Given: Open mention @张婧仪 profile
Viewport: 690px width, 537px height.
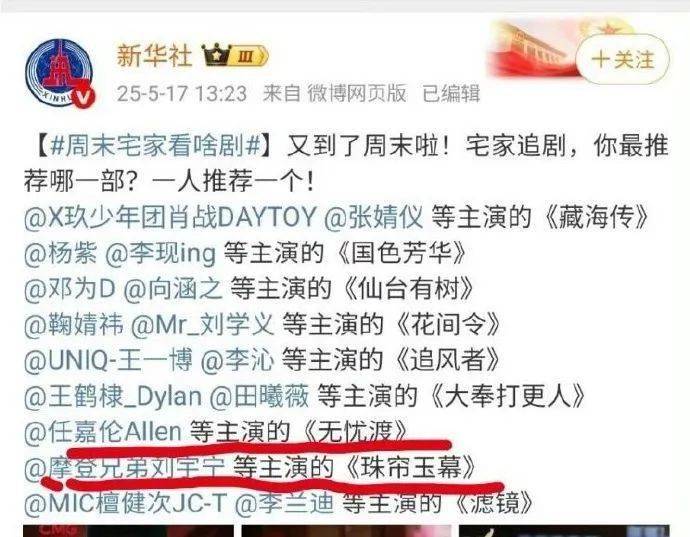Looking at the screenshot, I should point(374,217).
